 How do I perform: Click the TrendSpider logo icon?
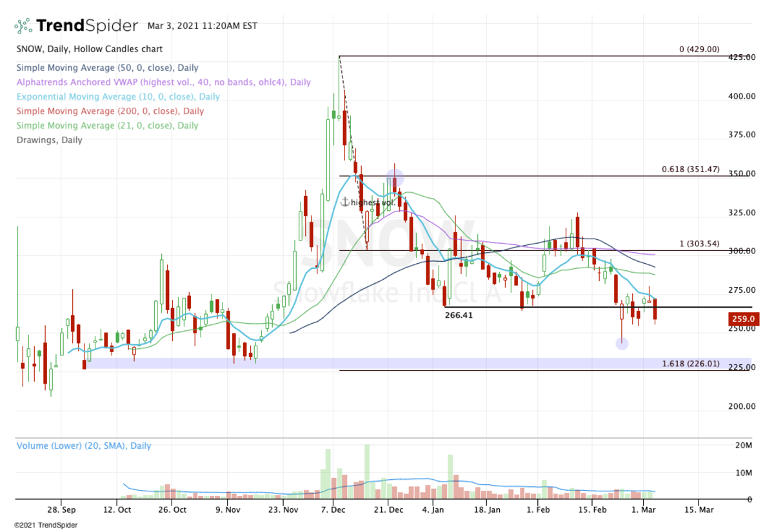coord(23,26)
